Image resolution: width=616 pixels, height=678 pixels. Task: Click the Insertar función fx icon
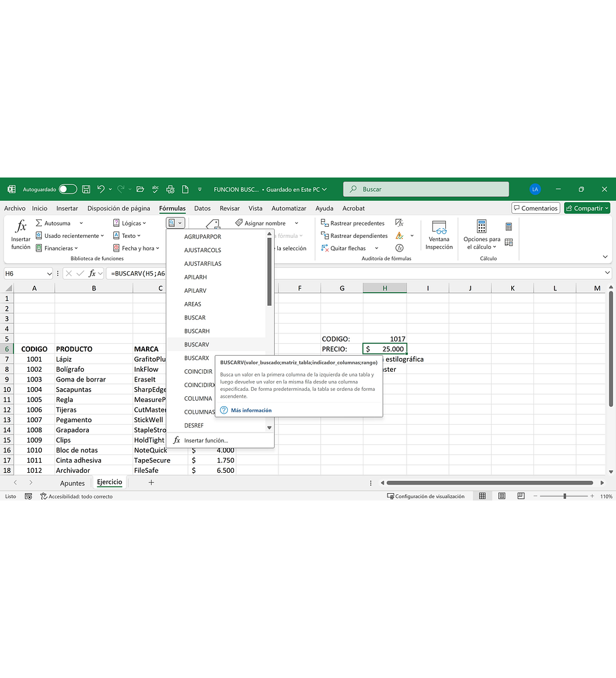point(20,234)
